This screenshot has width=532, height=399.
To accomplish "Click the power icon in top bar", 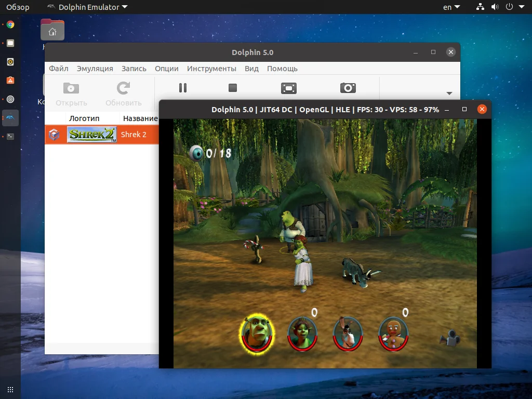I will (x=509, y=7).
